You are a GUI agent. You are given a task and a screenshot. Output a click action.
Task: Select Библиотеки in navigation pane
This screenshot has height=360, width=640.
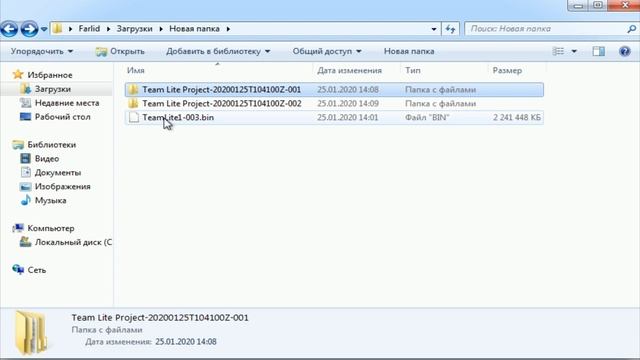pos(52,144)
